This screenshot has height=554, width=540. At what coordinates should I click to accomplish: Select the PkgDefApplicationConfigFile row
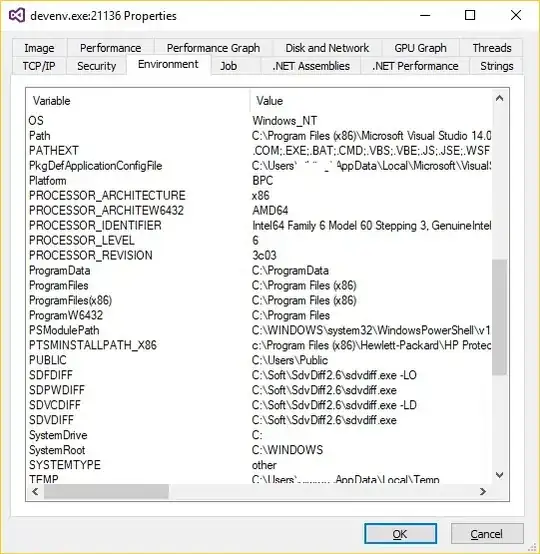pyautogui.click(x=259, y=166)
